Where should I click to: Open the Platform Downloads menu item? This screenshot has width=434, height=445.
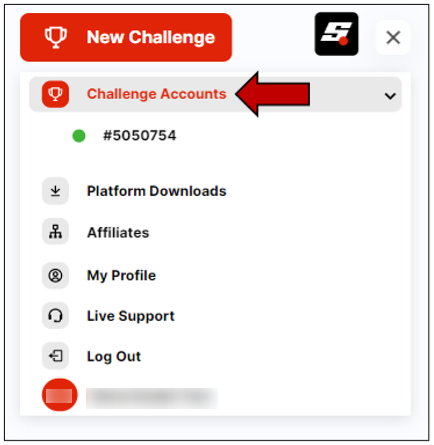click(x=156, y=191)
